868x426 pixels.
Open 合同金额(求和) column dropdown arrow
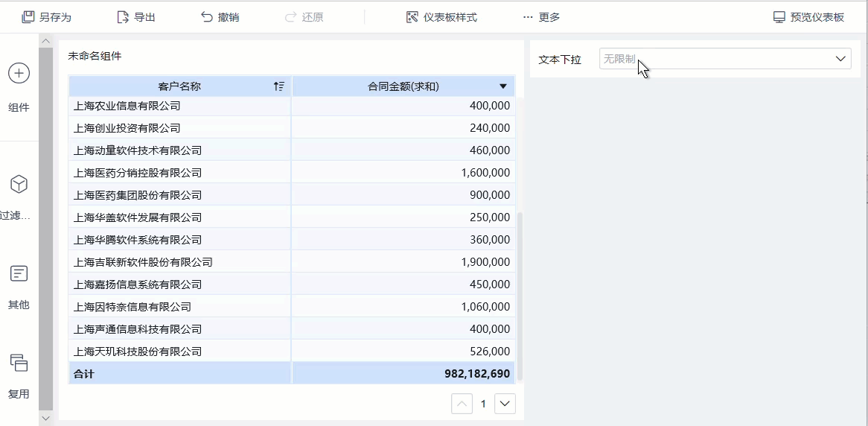(503, 86)
